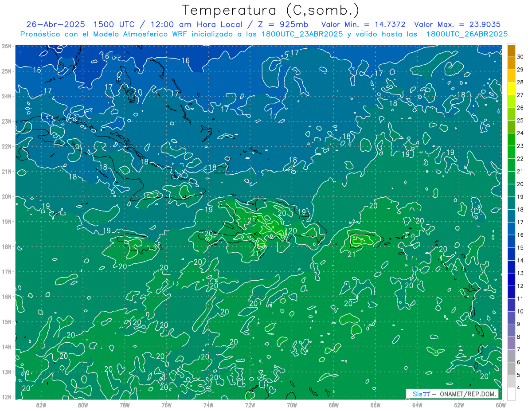532x411 pixels.
Task: Click the 17N latitude axis label
Action: (6, 271)
